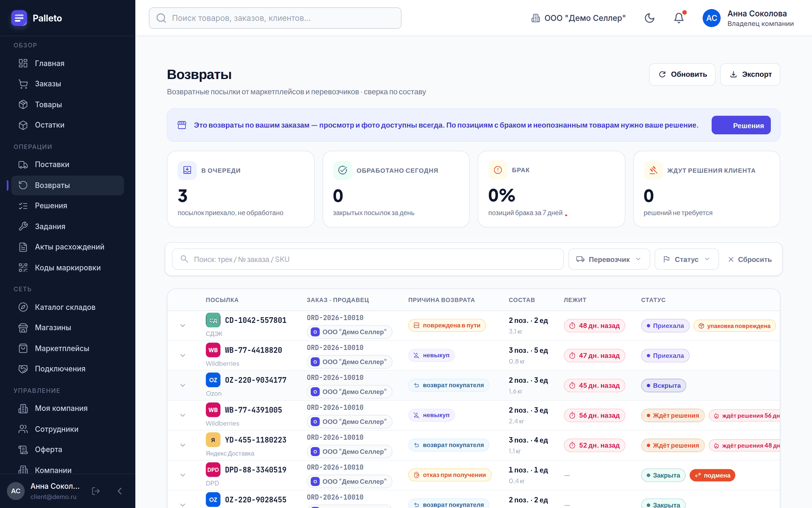Click the blue Решения banner button
Viewport: 812px width, 508px height.
tap(741, 125)
